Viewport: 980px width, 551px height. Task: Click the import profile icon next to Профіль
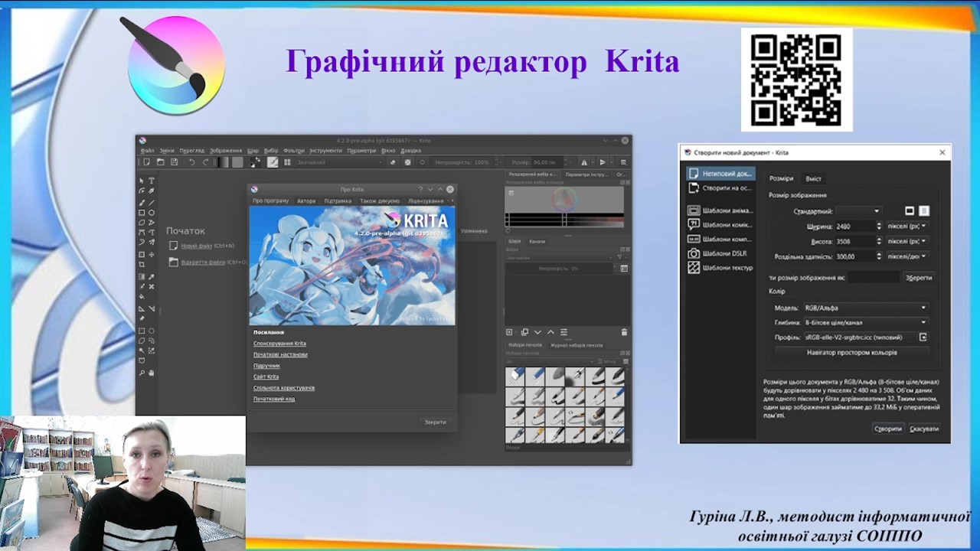923,337
